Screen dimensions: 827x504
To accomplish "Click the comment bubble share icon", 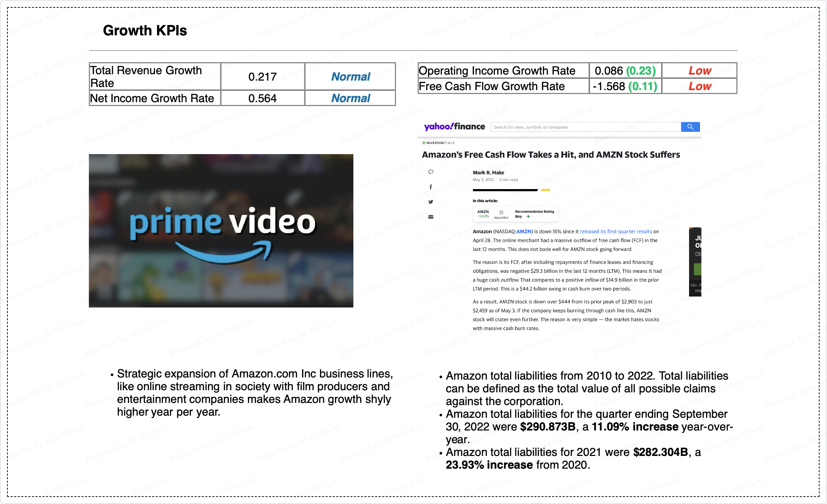I will (x=430, y=172).
